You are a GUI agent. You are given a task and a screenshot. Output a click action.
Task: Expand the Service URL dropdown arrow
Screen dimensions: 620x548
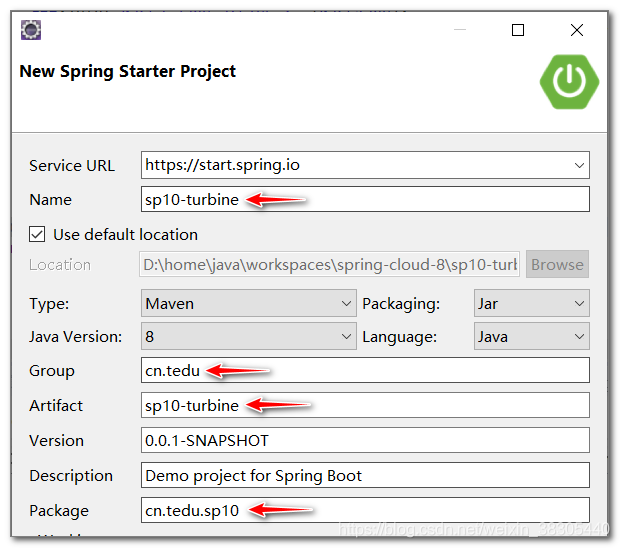point(579,165)
